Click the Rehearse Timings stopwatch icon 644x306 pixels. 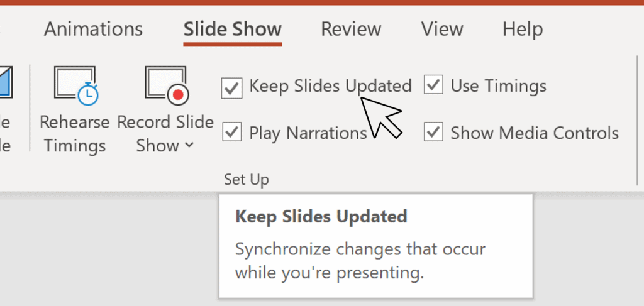(x=75, y=85)
